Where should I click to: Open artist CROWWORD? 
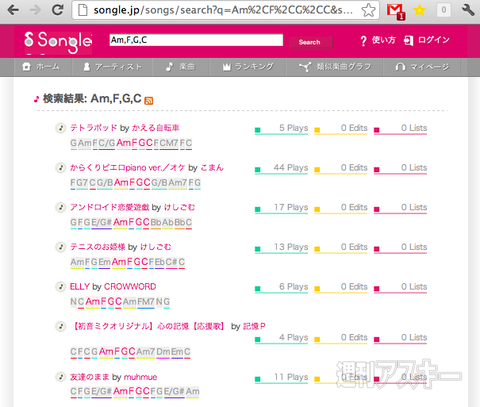tap(130, 286)
